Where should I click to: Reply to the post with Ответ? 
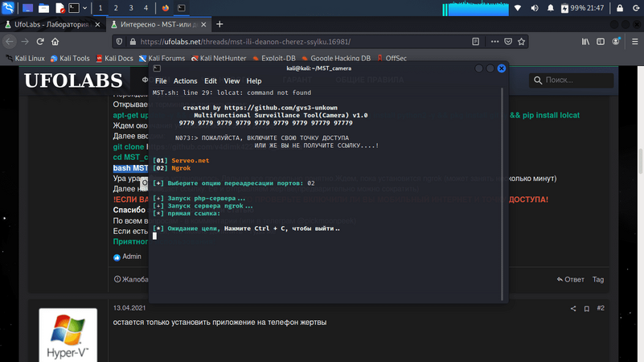tap(571, 279)
